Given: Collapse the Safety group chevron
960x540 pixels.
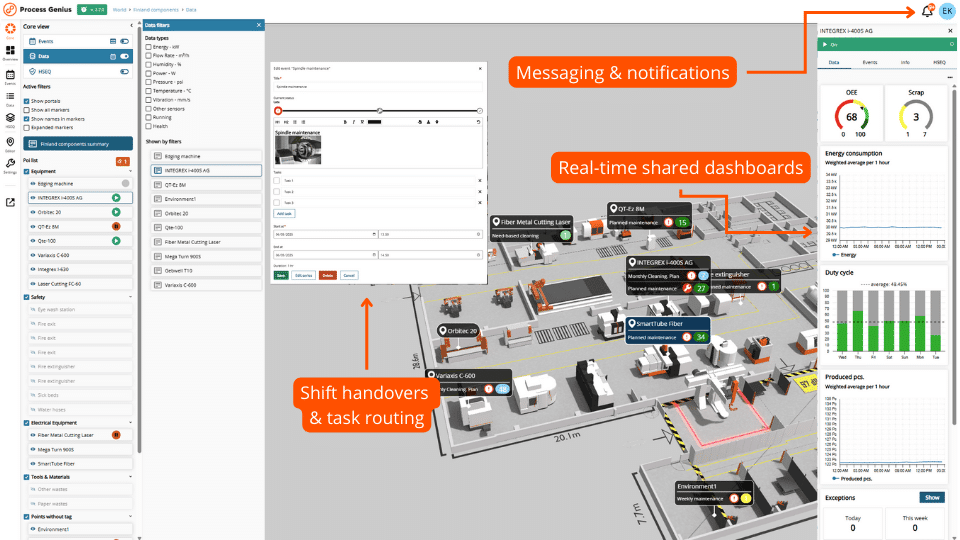Looking at the screenshot, I should click(x=130, y=297).
